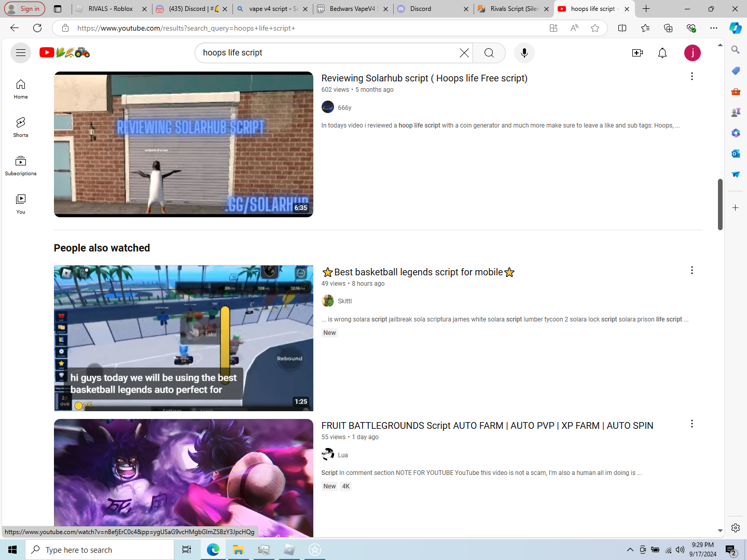Image resolution: width=747 pixels, height=560 pixels.
Task: Open Task View on the taskbar
Action: coord(187,550)
